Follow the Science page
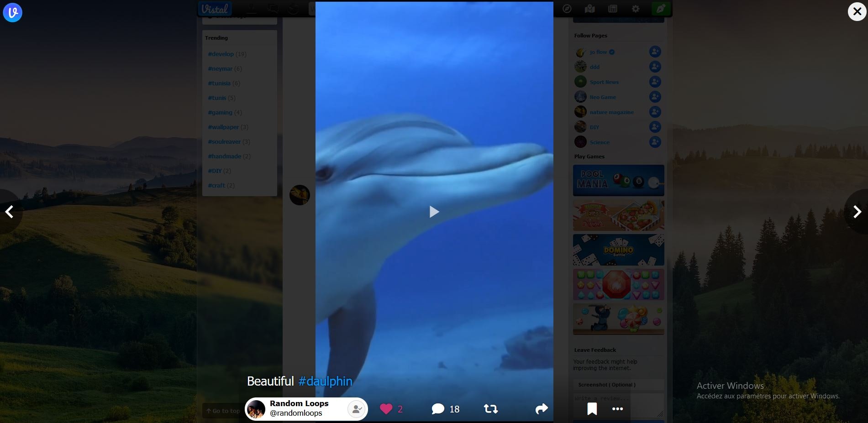 [x=655, y=142]
